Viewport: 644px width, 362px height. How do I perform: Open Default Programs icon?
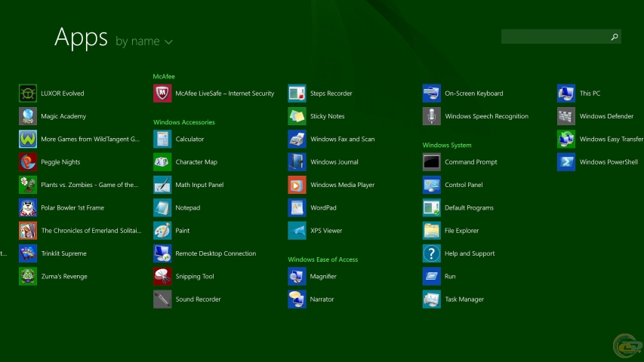click(432, 207)
